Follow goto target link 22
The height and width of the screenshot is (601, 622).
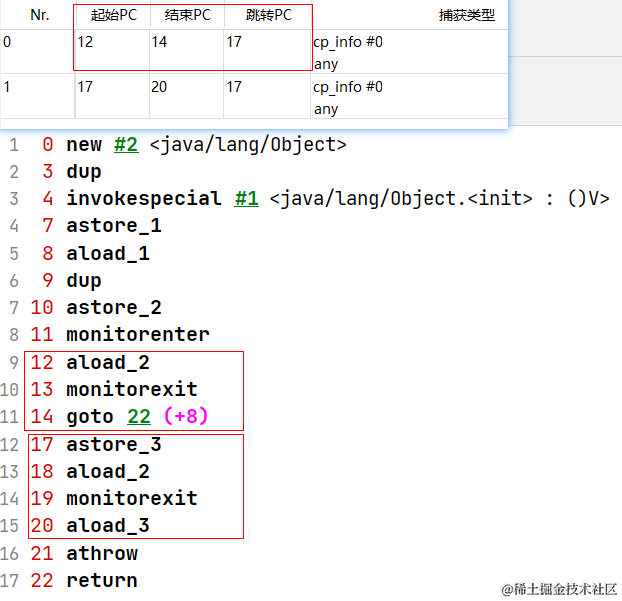(139, 417)
